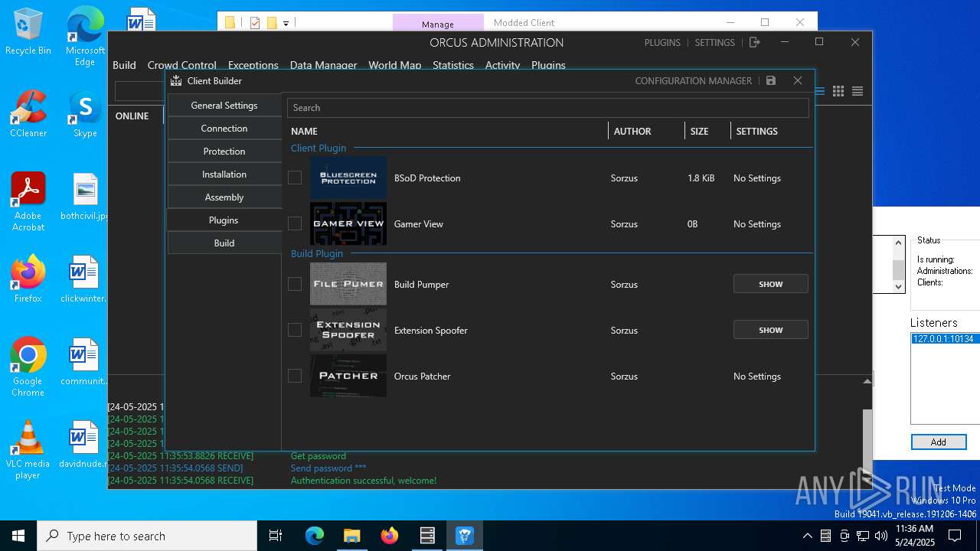This screenshot has width=980, height=551.
Task: Switch to the Build tab in sidebar
Action: [x=224, y=243]
